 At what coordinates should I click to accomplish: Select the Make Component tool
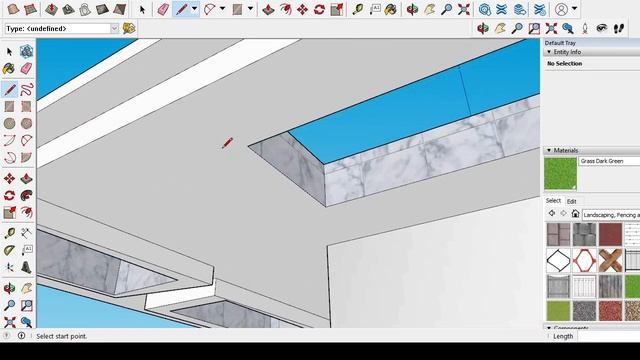pos(26,51)
